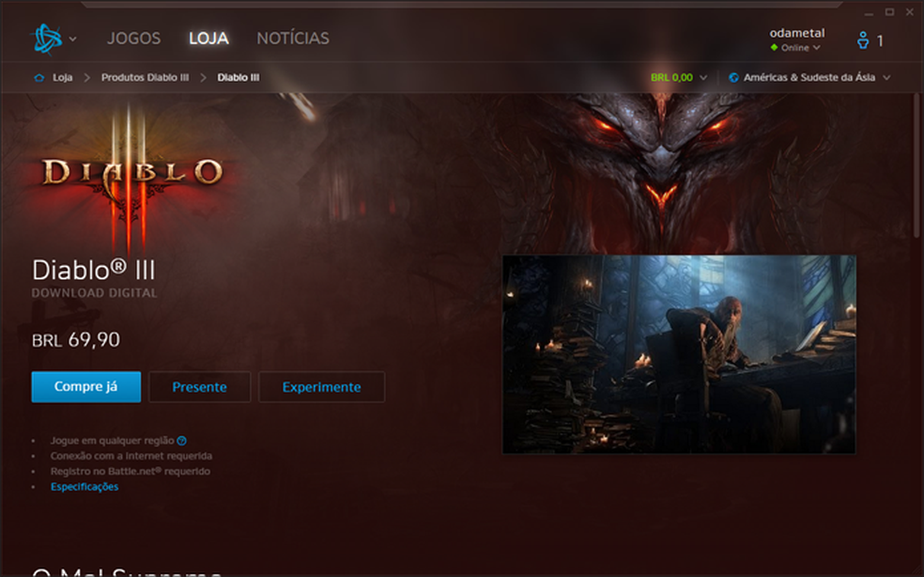
Task: Click the globe region icon
Action: tap(733, 77)
